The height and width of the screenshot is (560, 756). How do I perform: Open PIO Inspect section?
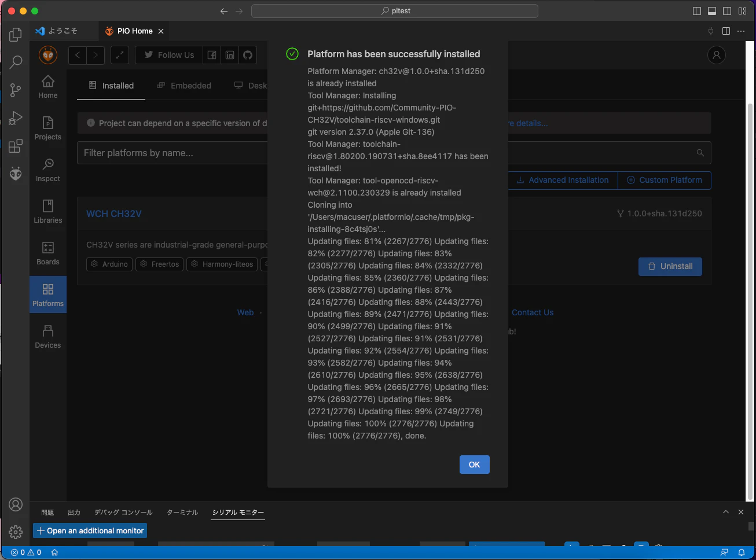(48, 170)
